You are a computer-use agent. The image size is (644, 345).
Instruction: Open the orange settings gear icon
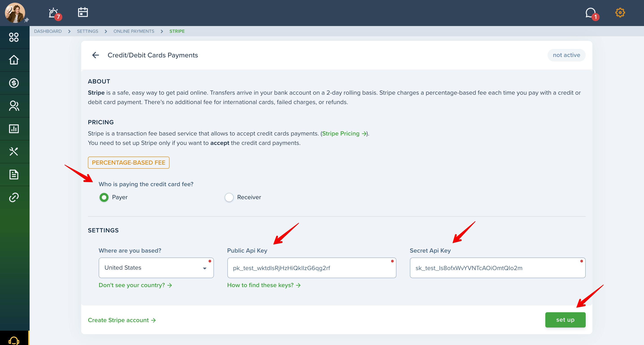point(620,13)
